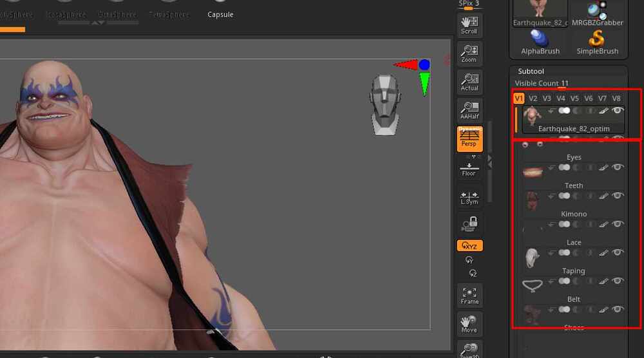Click the Frame mesh button
This screenshot has height=358, width=644.
[x=469, y=296]
